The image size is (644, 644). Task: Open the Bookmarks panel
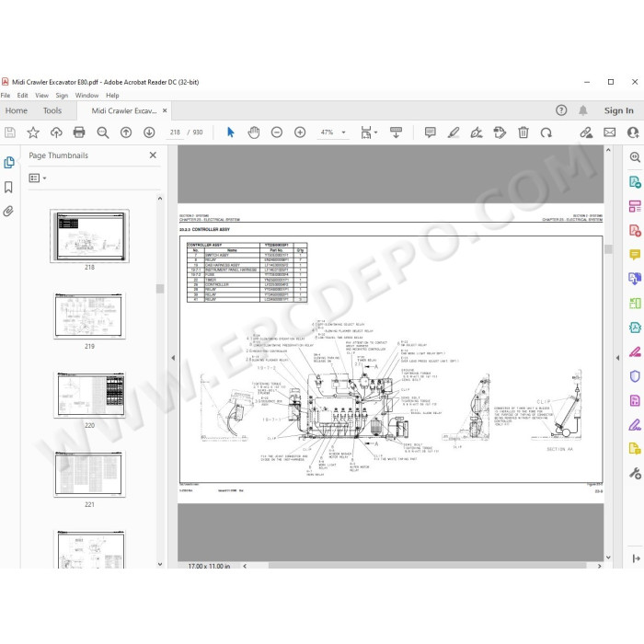point(8,188)
